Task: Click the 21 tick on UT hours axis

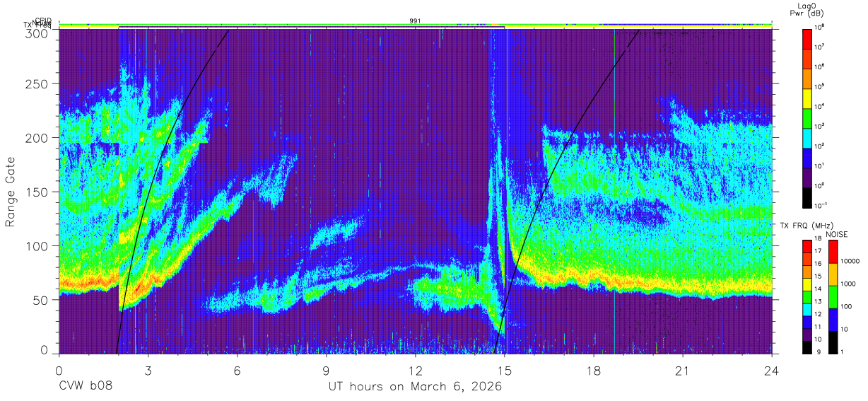Action: [682, 370]
